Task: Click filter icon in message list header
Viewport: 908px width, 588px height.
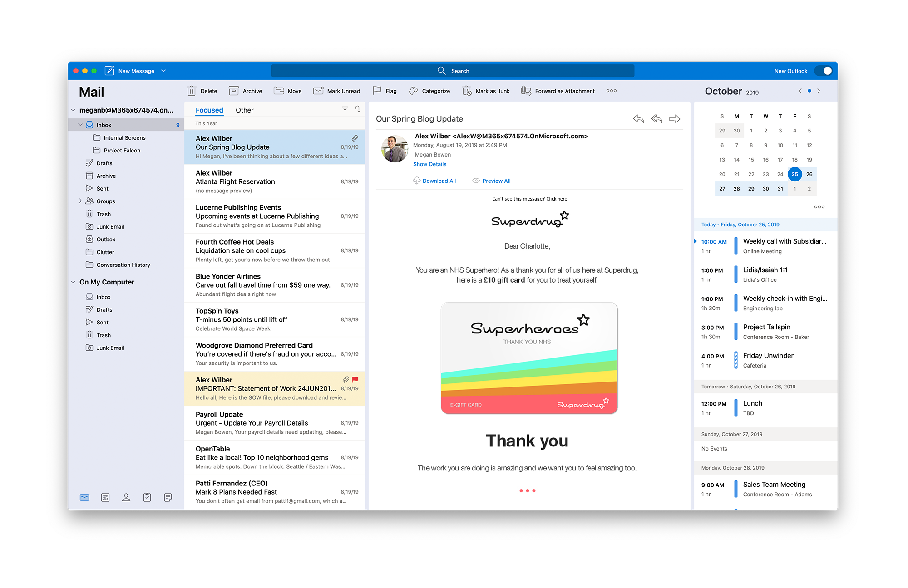Action: click(x=345, y=109)
